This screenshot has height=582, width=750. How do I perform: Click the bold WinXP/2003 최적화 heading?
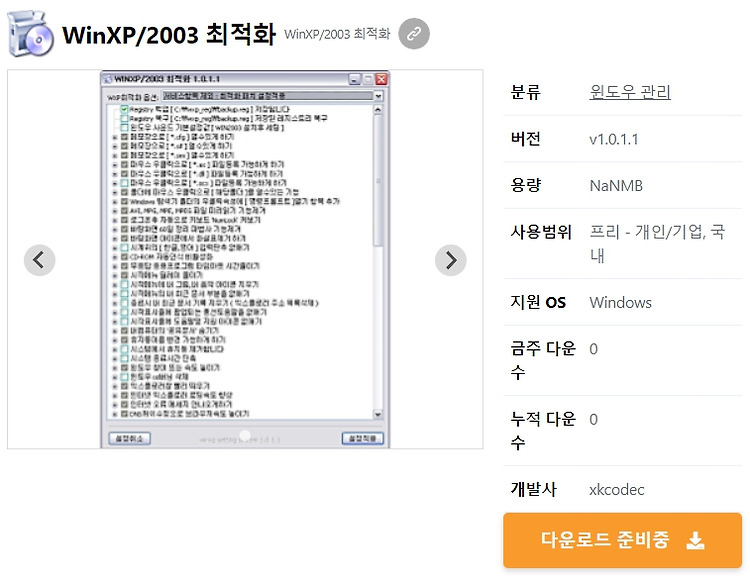[169, 34]
